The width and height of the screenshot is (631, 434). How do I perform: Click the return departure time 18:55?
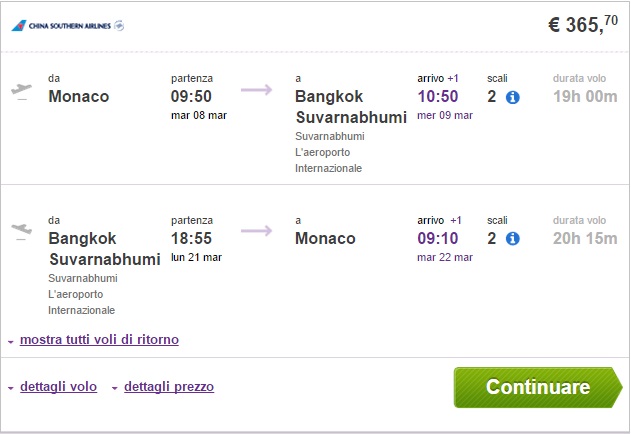192,238
